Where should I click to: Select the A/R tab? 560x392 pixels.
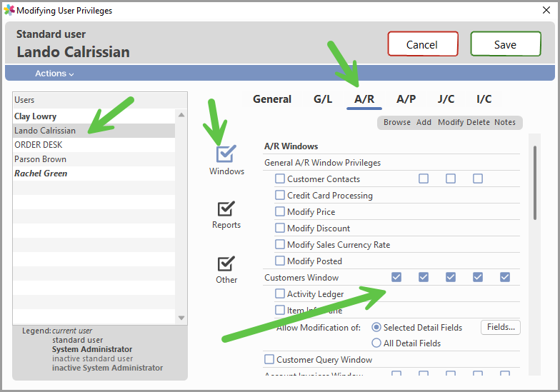coord(364,99)
